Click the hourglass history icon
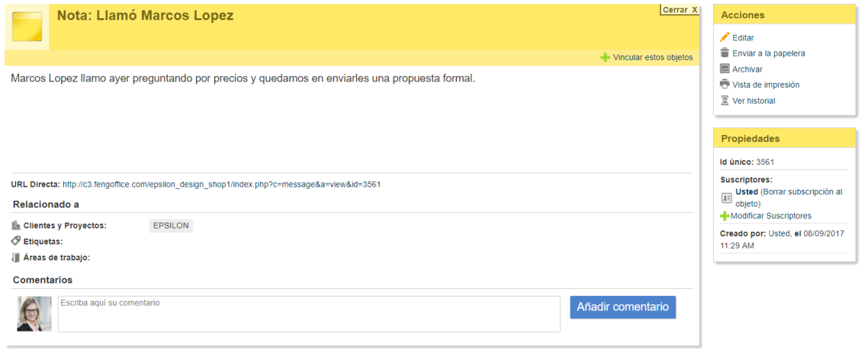This screenshot has width=868, height=353. click(x=725, y=101)
